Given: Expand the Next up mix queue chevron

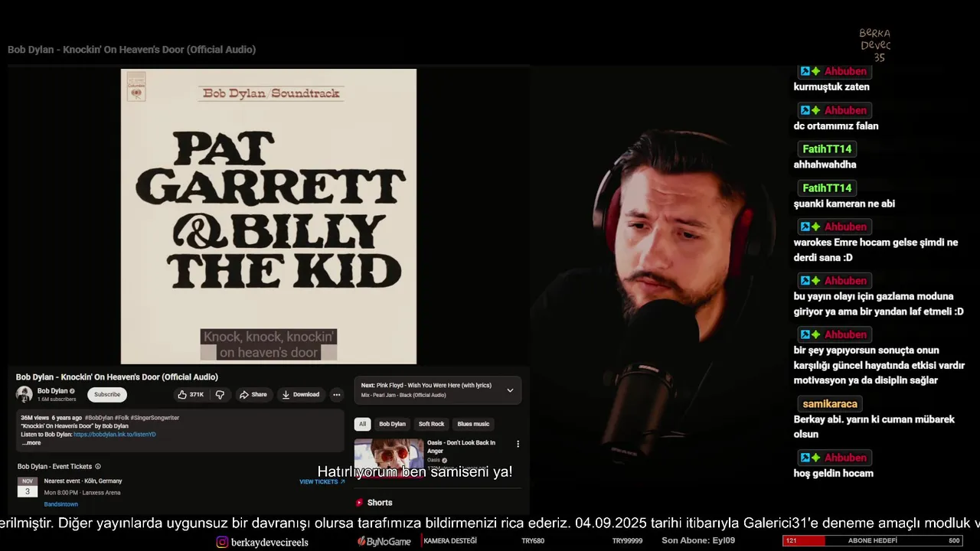Looking at the screenshot, I should 510,390.
